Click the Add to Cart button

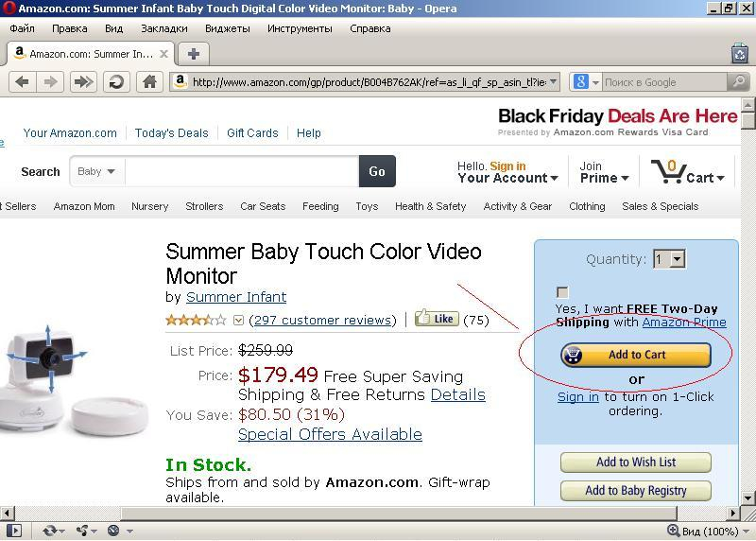coord(636,355)
